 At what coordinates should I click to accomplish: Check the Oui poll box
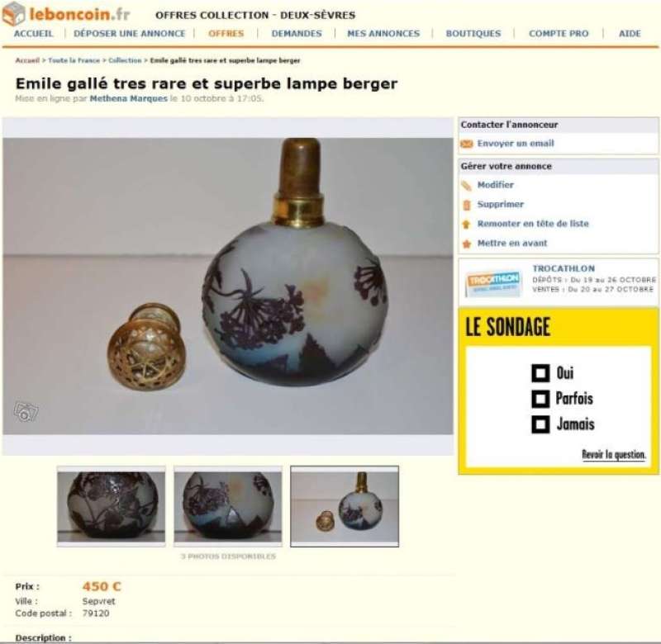[x=540, y=373]
